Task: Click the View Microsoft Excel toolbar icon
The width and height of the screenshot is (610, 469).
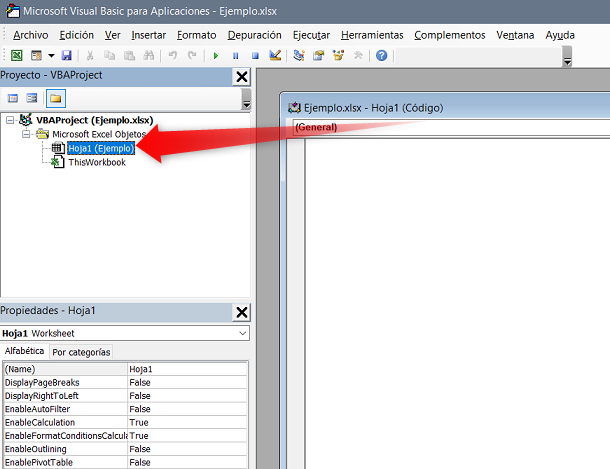Action: (16, 56)
